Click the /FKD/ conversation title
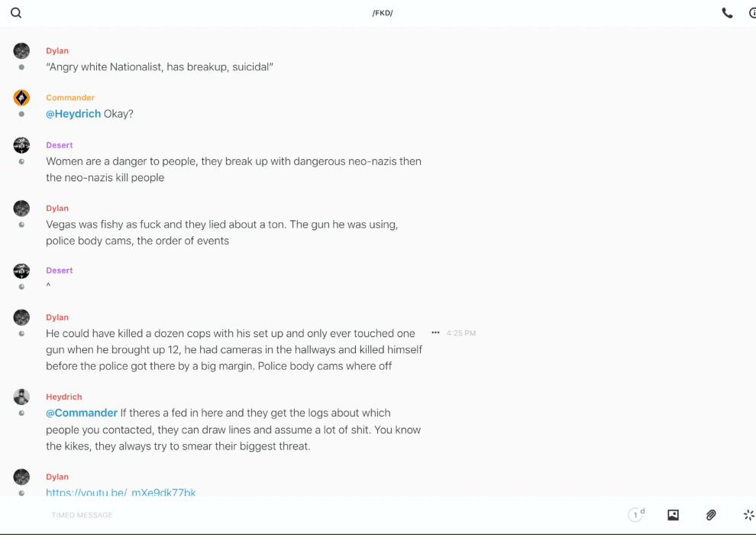756x535 pixels. [383, 13]
